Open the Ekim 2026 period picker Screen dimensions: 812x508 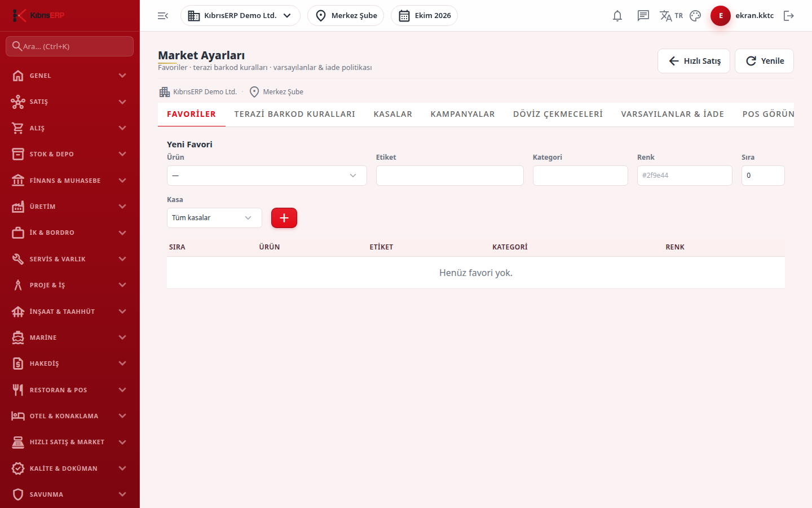coord(424,16)
